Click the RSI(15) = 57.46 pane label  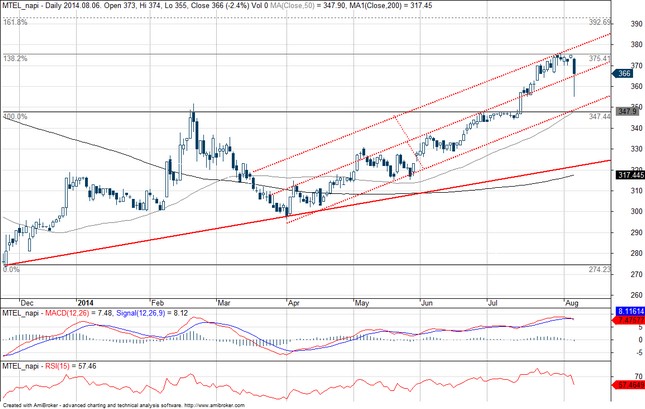coord(71,366)
